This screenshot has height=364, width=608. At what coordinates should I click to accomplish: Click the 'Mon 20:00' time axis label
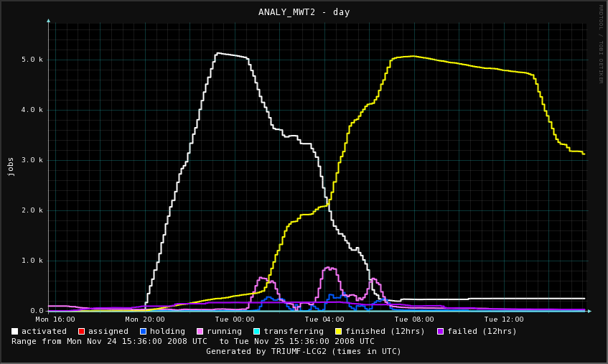pos(145,319)
